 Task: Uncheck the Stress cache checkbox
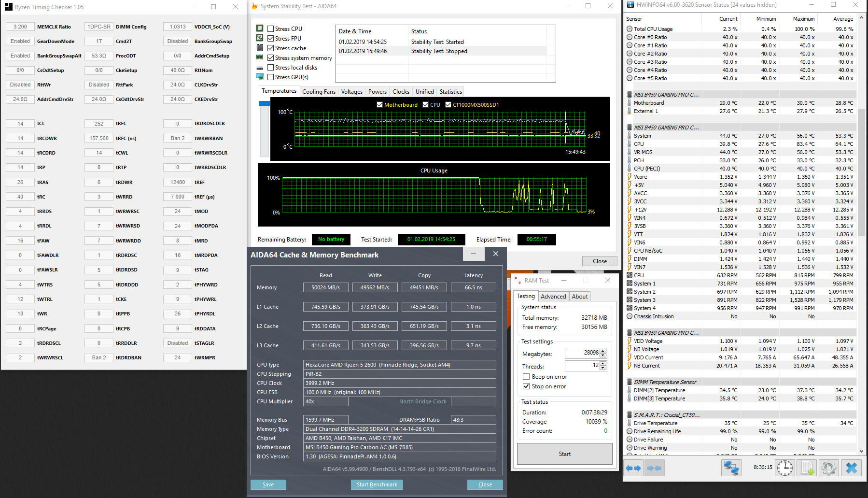[x=271, y=48]
